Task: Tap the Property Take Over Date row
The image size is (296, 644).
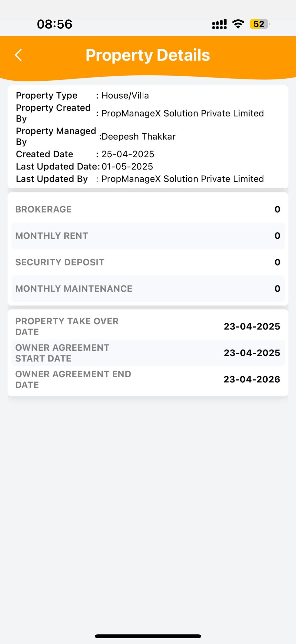Action: (x=148, y=327)
